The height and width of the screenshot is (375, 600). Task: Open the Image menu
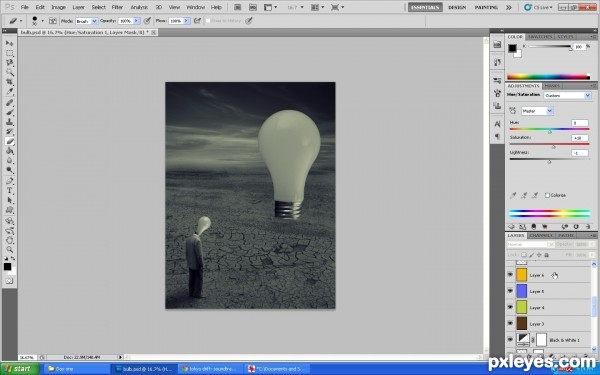[58, 7]
